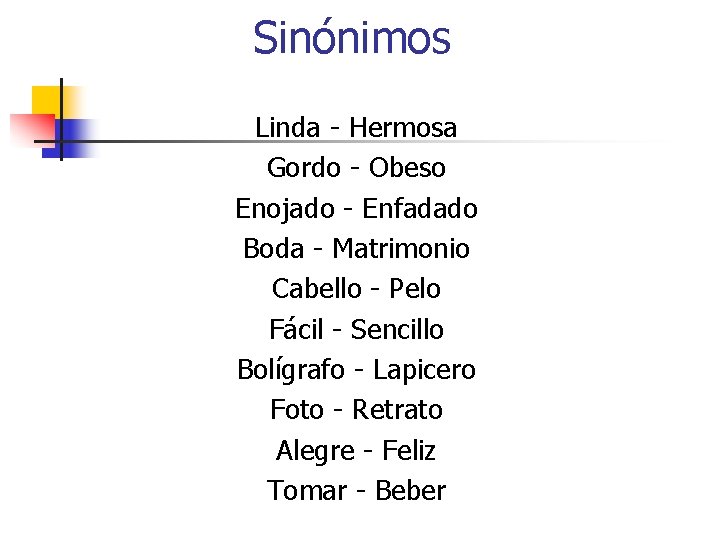Select the word Bolígrafo
The image size is (720, 540).
pos(291,371)
